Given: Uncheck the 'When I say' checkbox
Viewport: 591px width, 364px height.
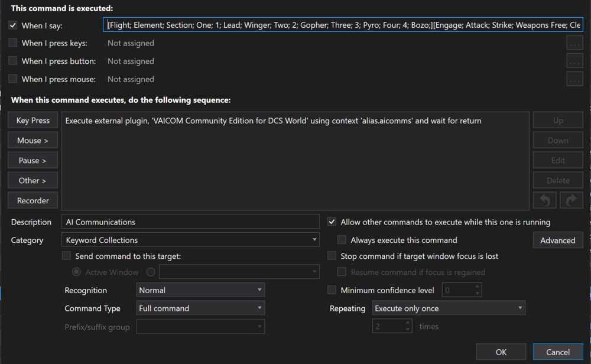Looking at the screenshot, I should pos(13,25).
